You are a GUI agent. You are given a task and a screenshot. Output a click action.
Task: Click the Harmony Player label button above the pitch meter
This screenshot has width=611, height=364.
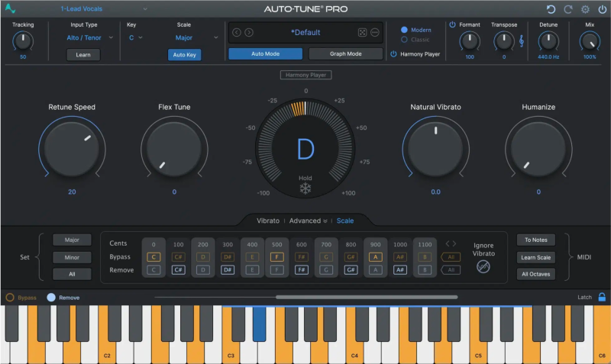306,75
